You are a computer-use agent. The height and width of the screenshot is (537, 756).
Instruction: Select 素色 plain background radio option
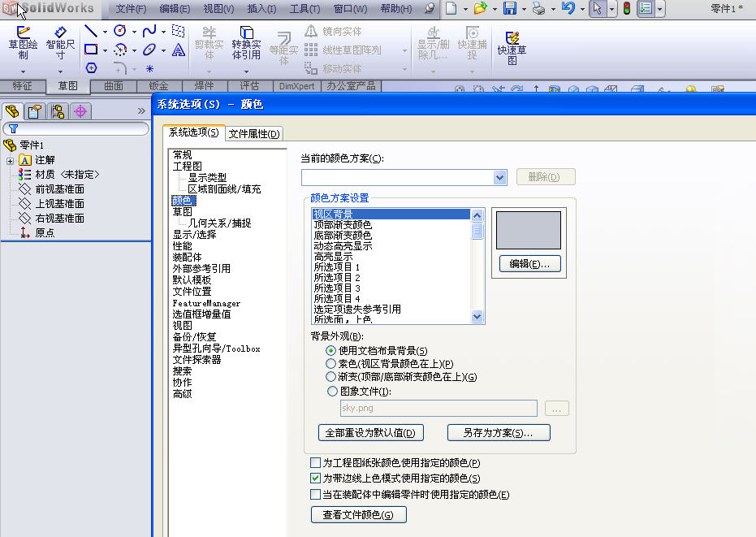(330, 363)
